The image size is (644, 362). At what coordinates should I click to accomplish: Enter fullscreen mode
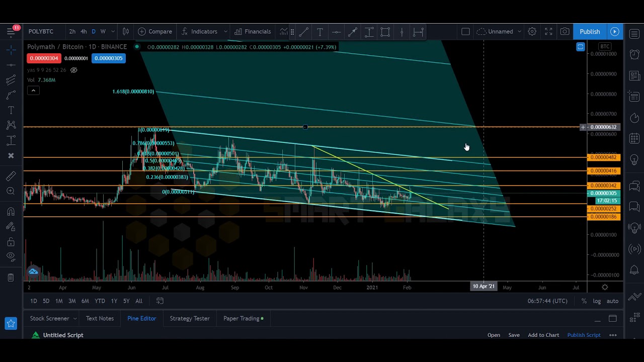[548, 31]
